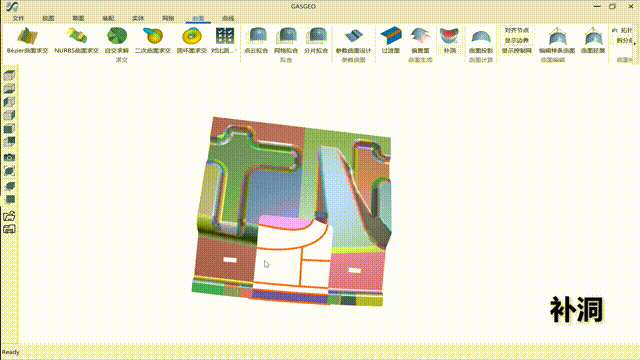Viewport: 640px width, 360px height.
Task: Expand the ribbon overflow arrow at far right
Action: (635, 44)
